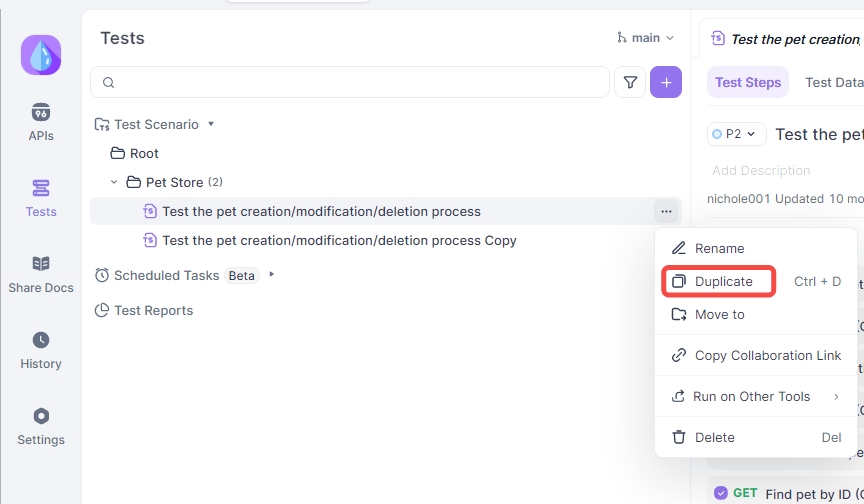Expand the Scheduled Tasks section
This screenshot has width=864, height=504.
coord(271,274)
